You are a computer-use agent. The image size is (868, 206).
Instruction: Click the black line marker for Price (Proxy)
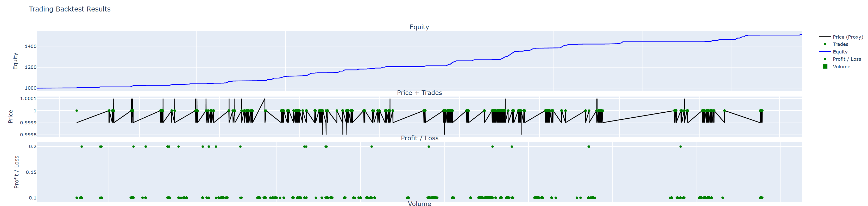click(825, 37)
